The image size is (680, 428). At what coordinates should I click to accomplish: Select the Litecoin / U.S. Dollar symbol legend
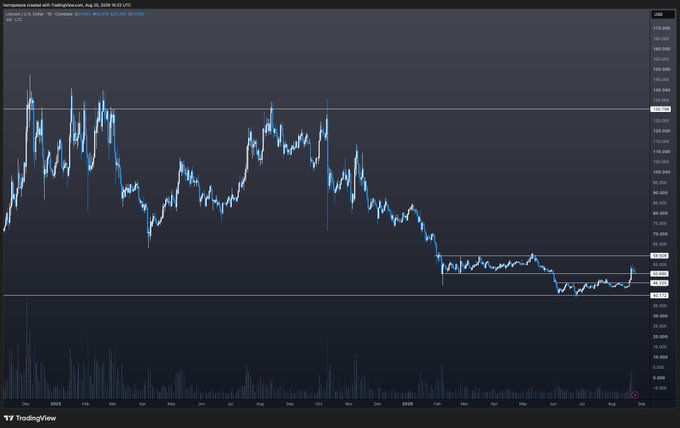pyautogui.click(x=39, y=14)
